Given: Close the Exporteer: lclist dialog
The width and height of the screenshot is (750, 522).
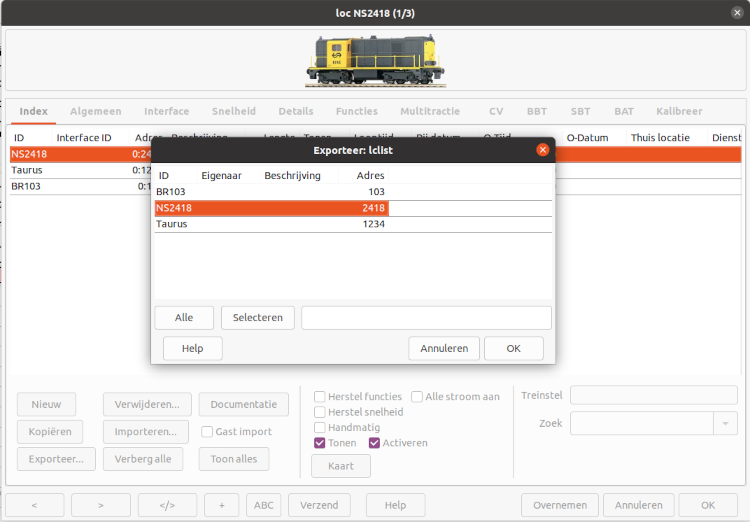Looking at the screenshot, I should 543,150.
